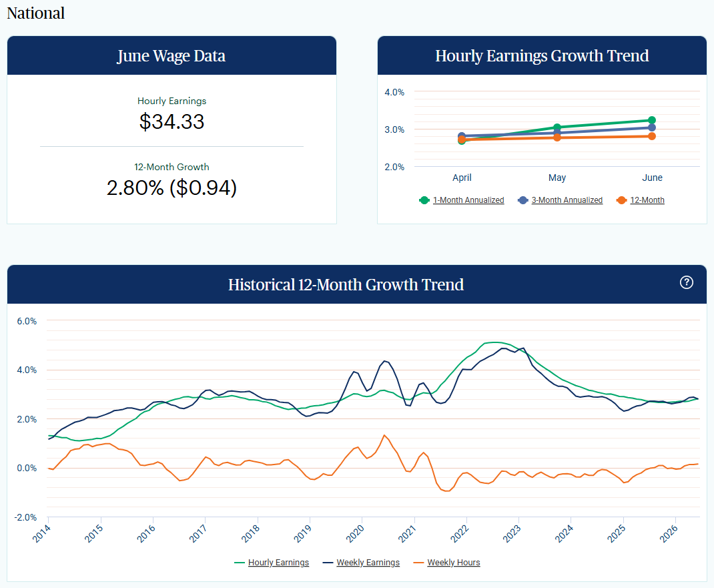Toggle the Hourly Earnings legend series
Image resolution: width=714 pixels, height=588 pixels.
point(272,563)
